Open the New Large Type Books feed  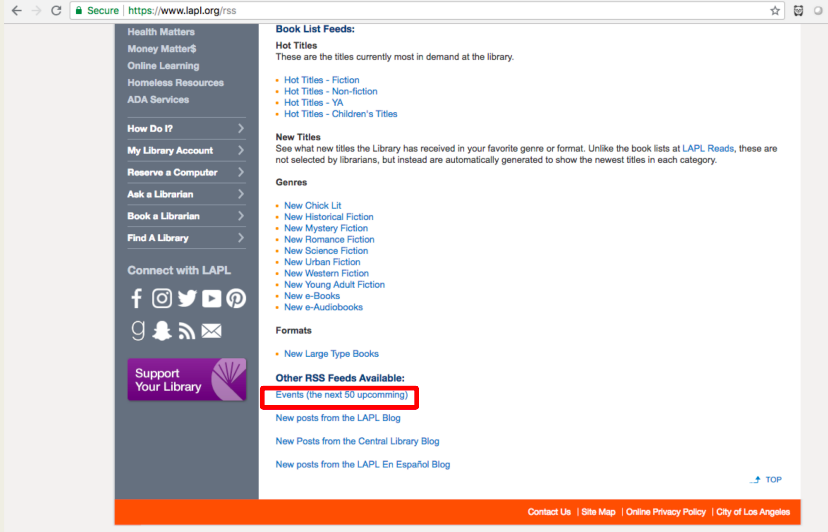pyautogui.click(x=331, y=353)
